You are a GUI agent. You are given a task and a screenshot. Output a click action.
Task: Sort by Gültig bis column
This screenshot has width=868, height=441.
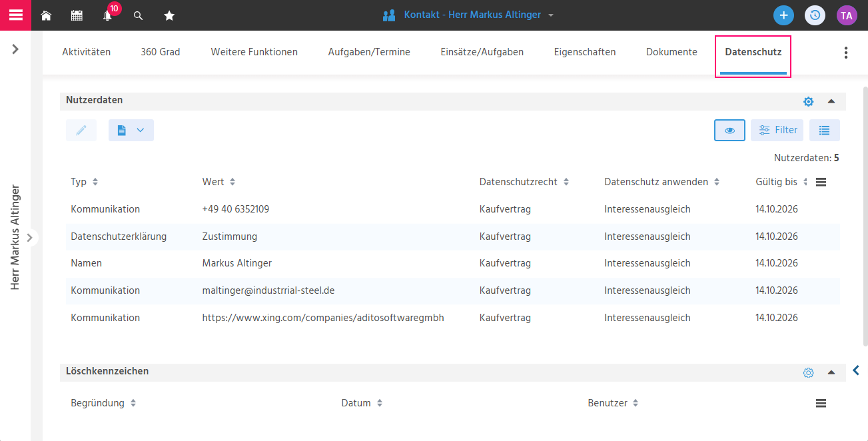805,182
